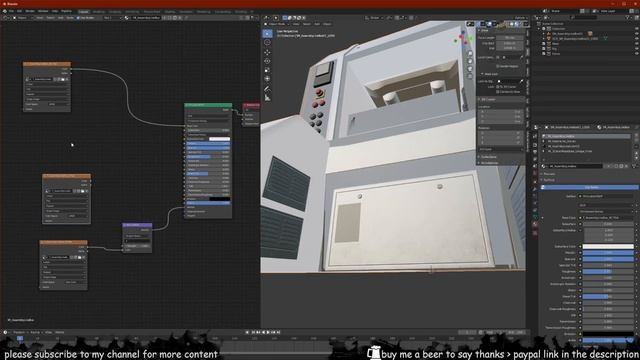This screenshot has height=360, width=640.
Task: Enable the Render Region checkbox
Action: [498, 66]
